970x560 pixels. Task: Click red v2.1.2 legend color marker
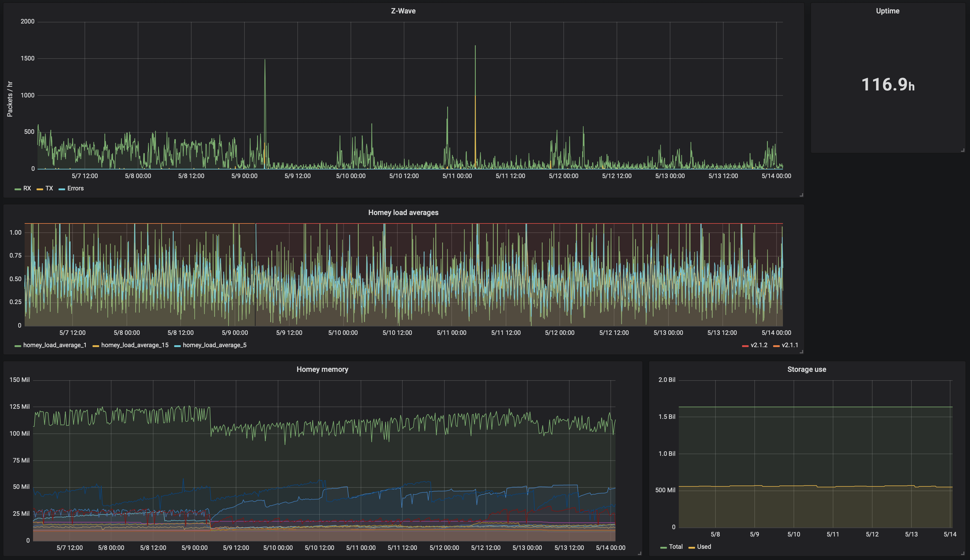745,346
